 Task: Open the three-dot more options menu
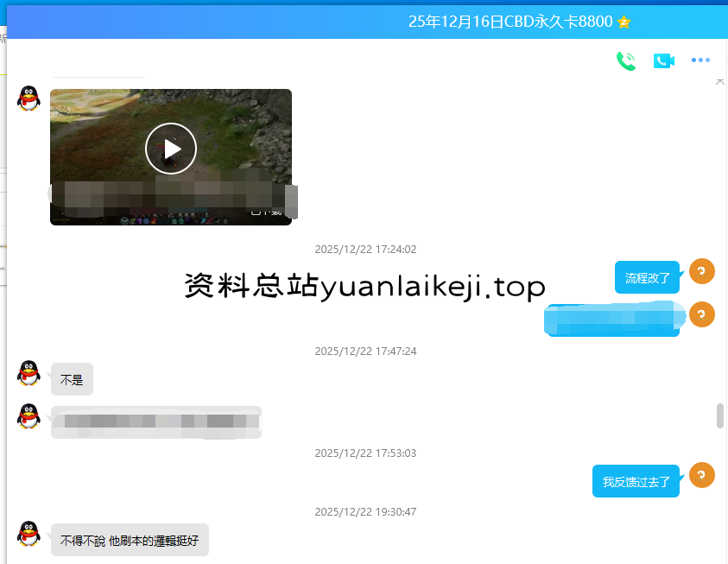(700, 60)
